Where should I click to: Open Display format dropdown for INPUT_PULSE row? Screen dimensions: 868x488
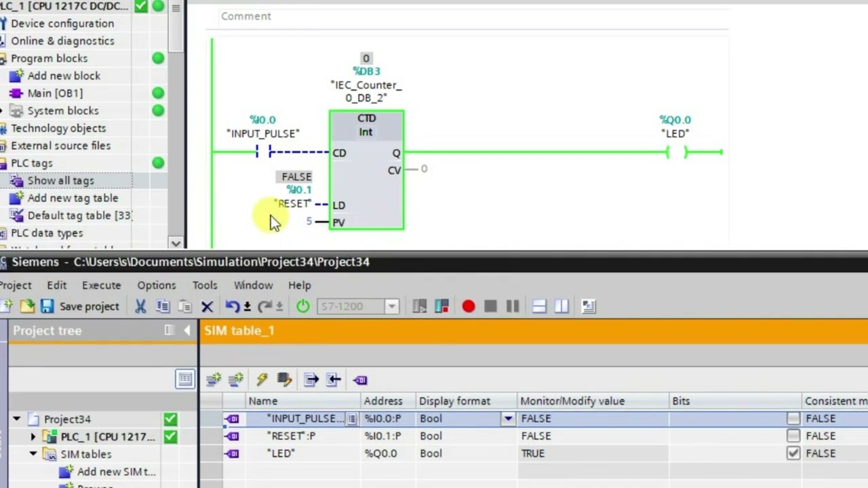click(507, 419)
